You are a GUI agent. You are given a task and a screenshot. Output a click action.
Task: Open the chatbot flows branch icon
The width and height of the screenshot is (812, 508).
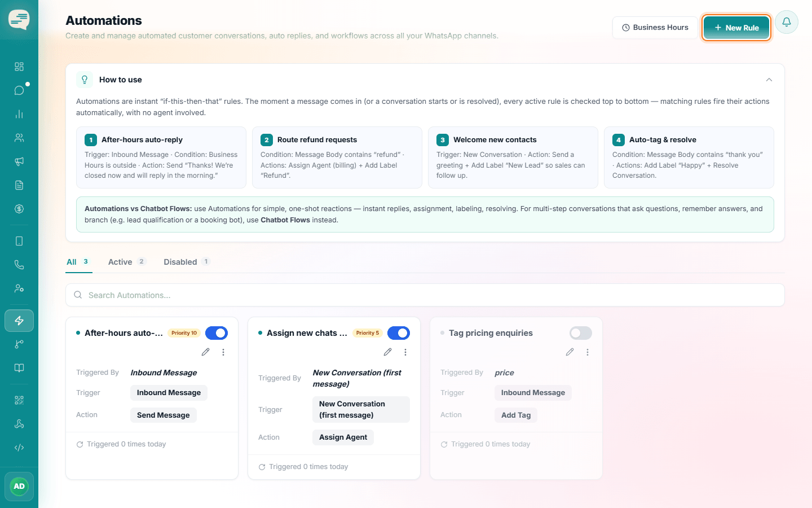coord(19,344)
